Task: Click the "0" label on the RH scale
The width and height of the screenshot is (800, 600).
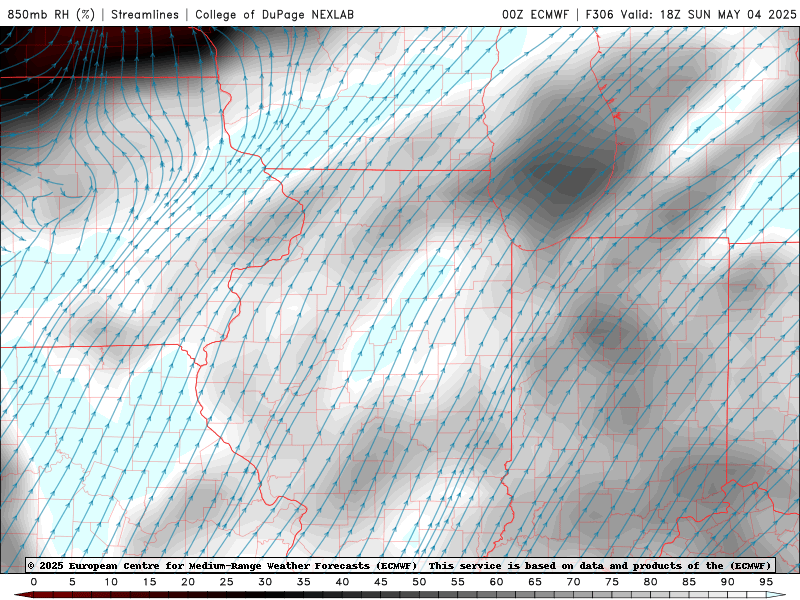Action: (x=34, y=582)
